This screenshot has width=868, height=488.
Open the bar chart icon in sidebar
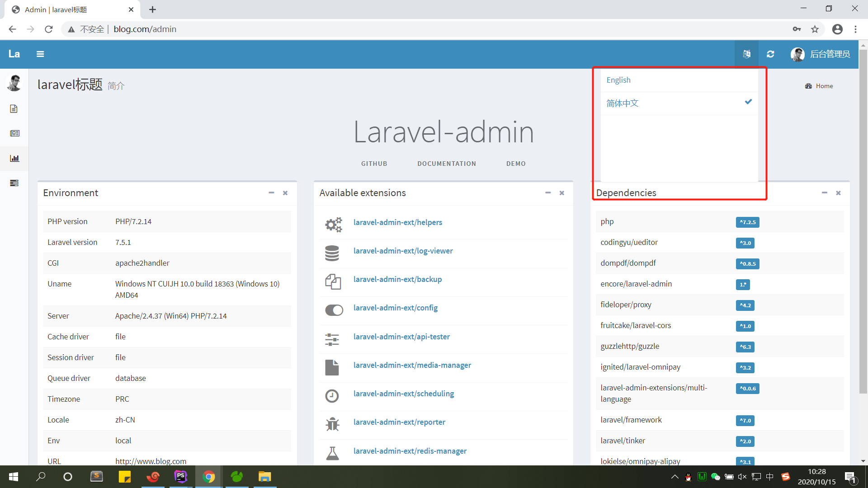[14, 159]
